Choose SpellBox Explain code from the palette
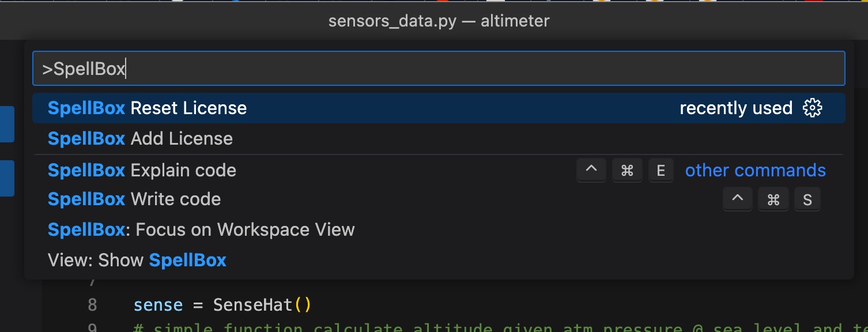The width and height of the screenshot is (868, 332). pyautogui.click(x=142, y=170)
